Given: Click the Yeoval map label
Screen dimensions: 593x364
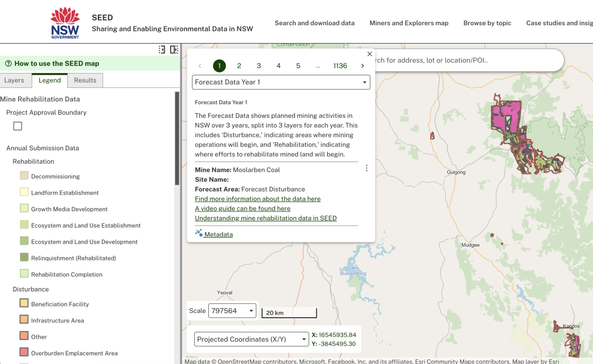Looking at the screenshot, I should pos(225,292).
